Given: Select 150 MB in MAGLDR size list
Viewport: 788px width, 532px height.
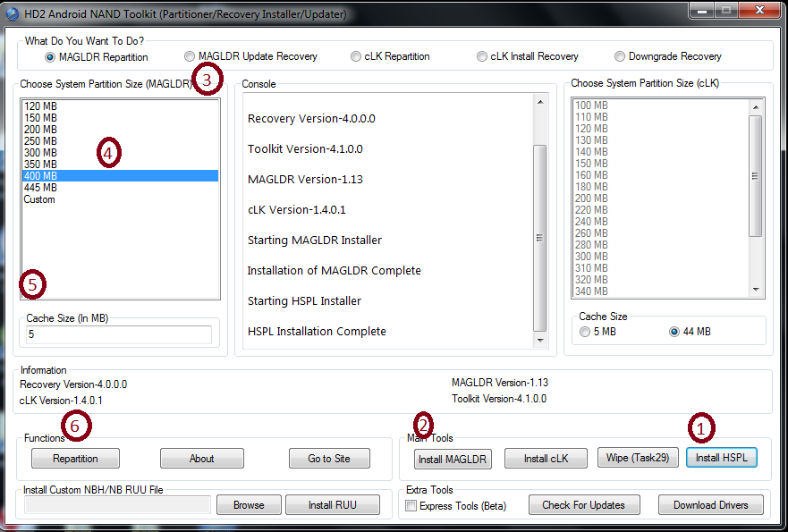Looking at the screenshot, I should [120, 117].
